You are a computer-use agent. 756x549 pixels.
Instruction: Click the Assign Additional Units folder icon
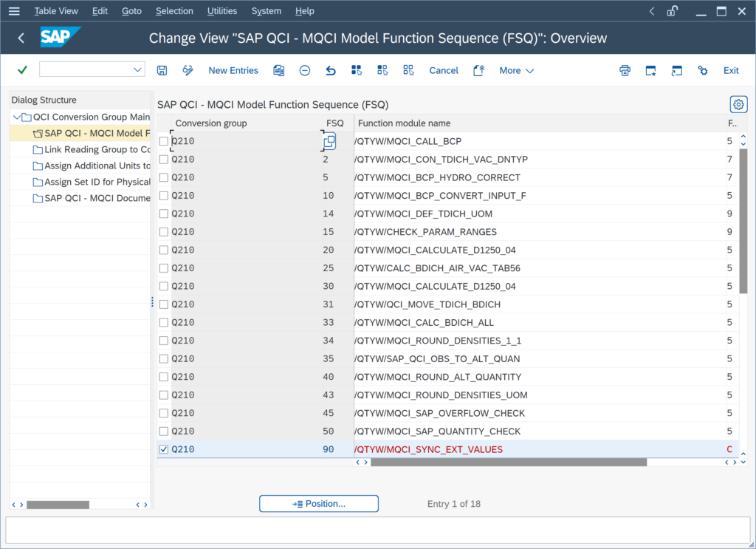[38, 166]
